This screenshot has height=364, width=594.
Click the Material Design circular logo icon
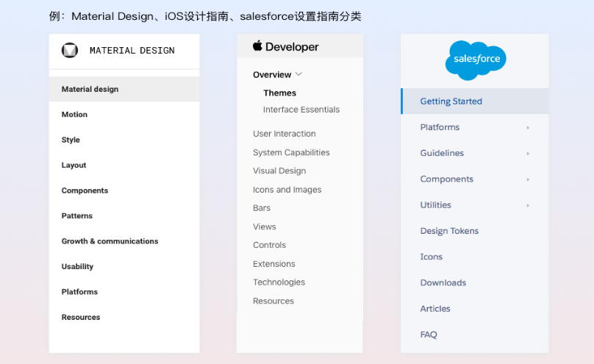tap(70, 51)
